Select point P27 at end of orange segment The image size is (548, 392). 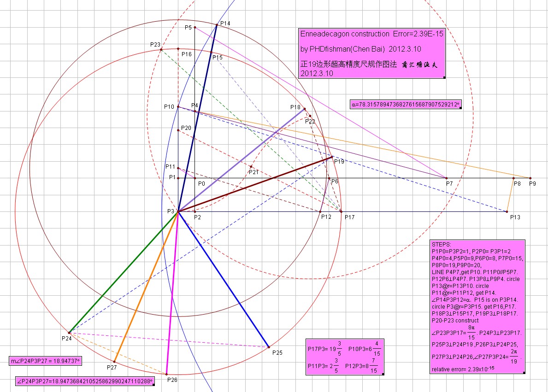pos(114,362)
